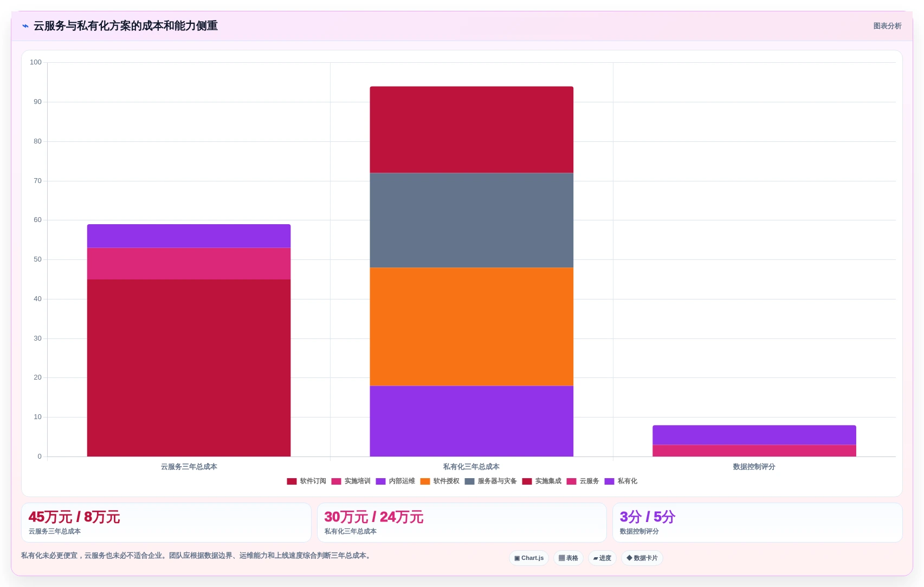Click the gray segment of 私有化三年总成本 bar
The image size is (924, 587).
(471, 220)
